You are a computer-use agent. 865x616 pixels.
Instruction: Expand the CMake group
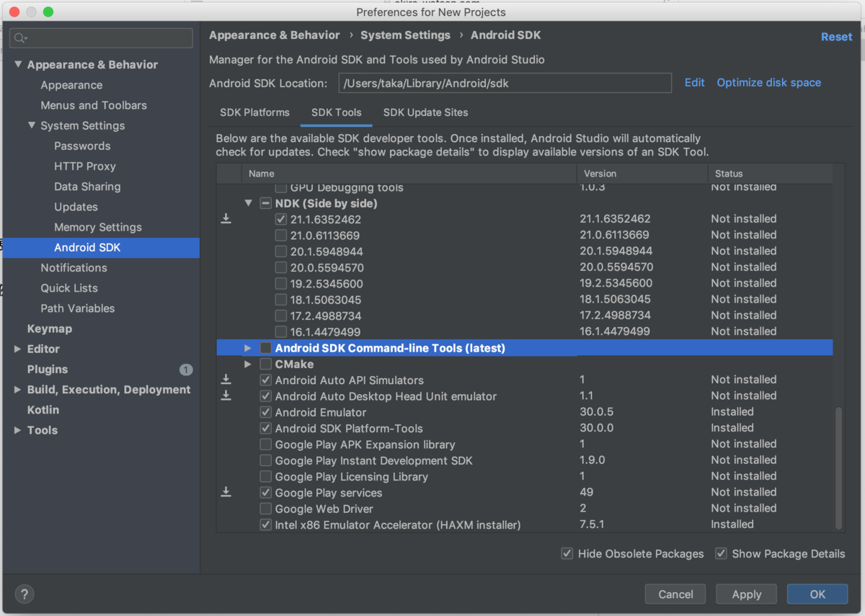coord(248,364)
